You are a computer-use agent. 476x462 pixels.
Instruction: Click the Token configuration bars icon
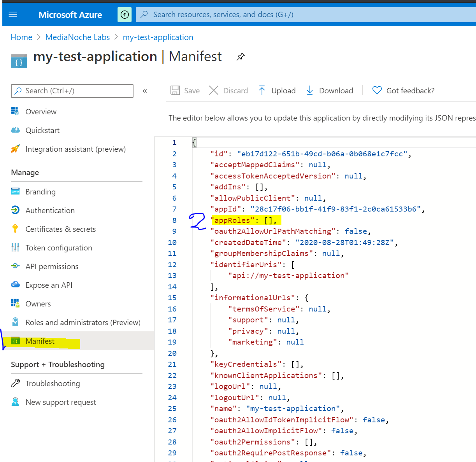15,248
